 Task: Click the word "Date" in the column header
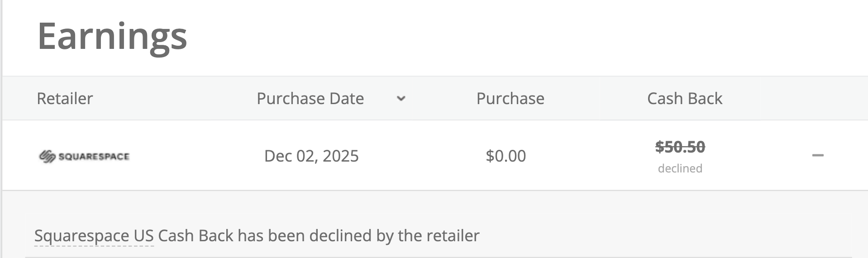click(347, 98)
